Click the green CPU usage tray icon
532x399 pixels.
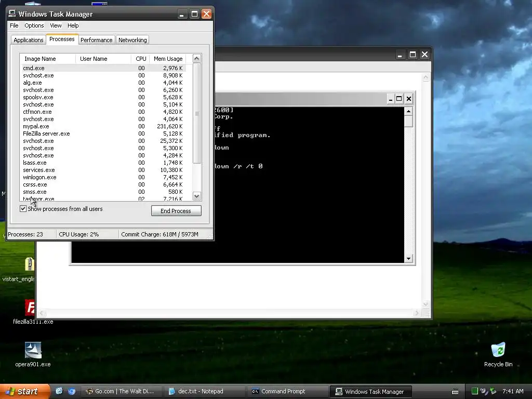(475, 391)
